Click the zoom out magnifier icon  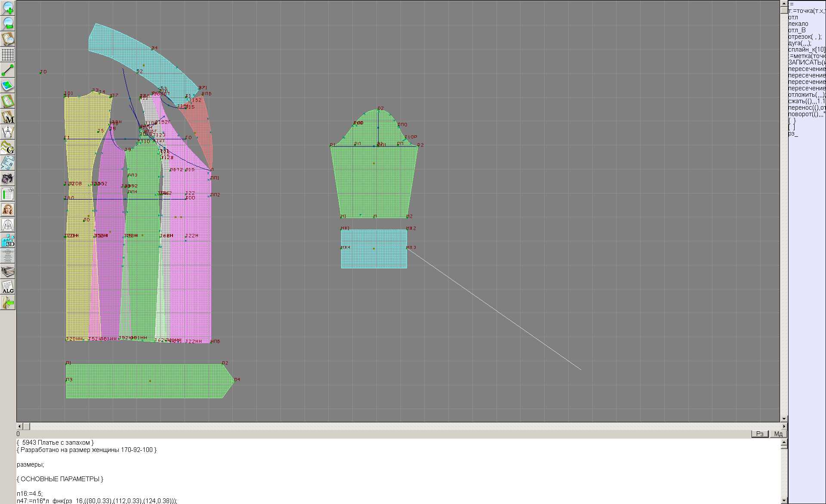point(8,23)
